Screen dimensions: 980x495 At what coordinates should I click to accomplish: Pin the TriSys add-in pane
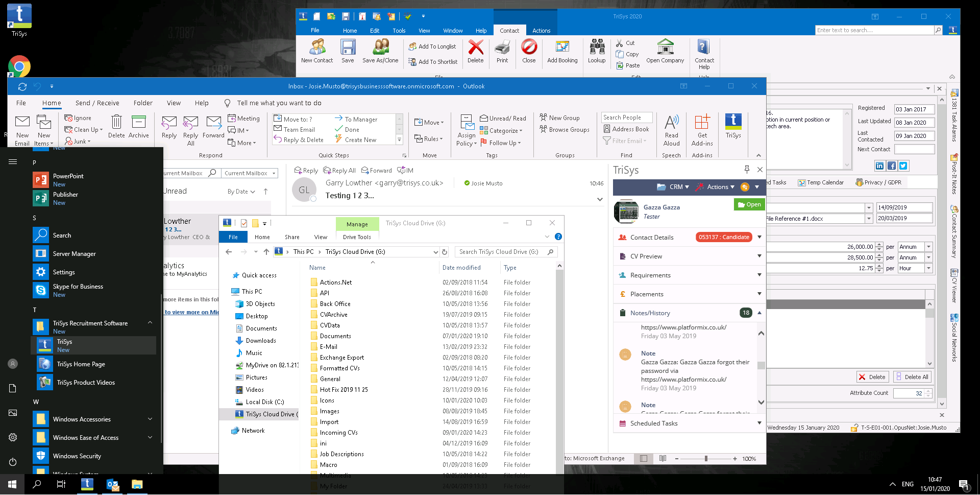tap(747, 170)
